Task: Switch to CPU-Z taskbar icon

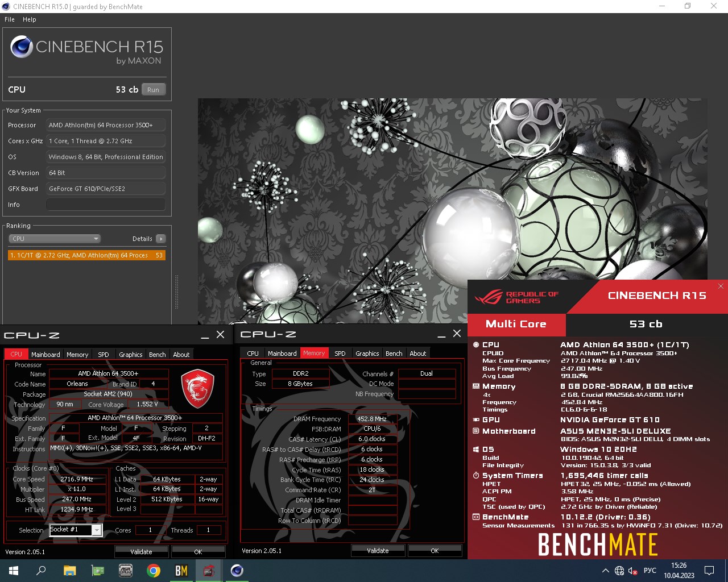Action: coord(209,571)
